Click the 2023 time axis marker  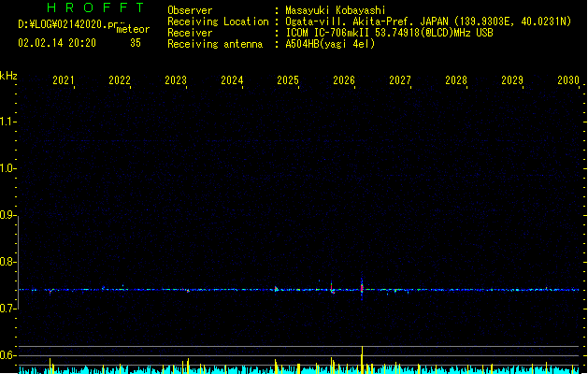tap(176, 80)
